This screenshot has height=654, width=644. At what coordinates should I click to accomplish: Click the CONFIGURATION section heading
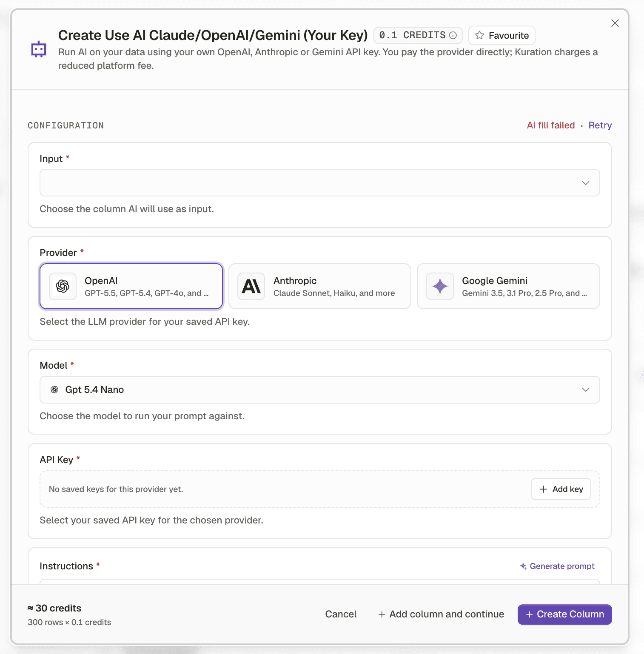coord(66,125)
